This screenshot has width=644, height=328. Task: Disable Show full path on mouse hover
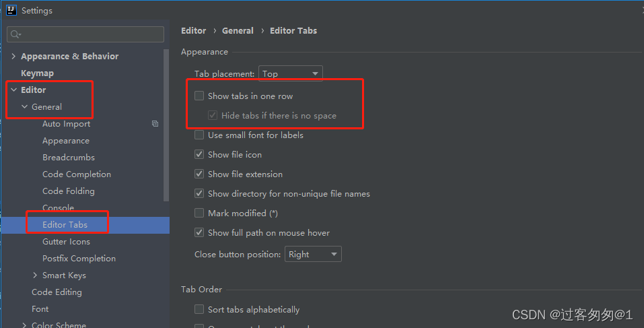point(199,232)
